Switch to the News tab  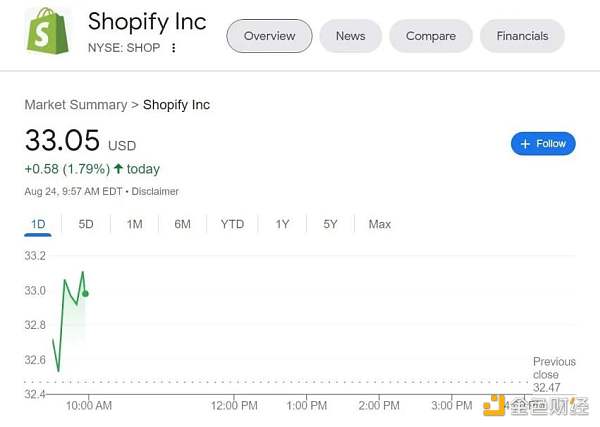[350, 36]
